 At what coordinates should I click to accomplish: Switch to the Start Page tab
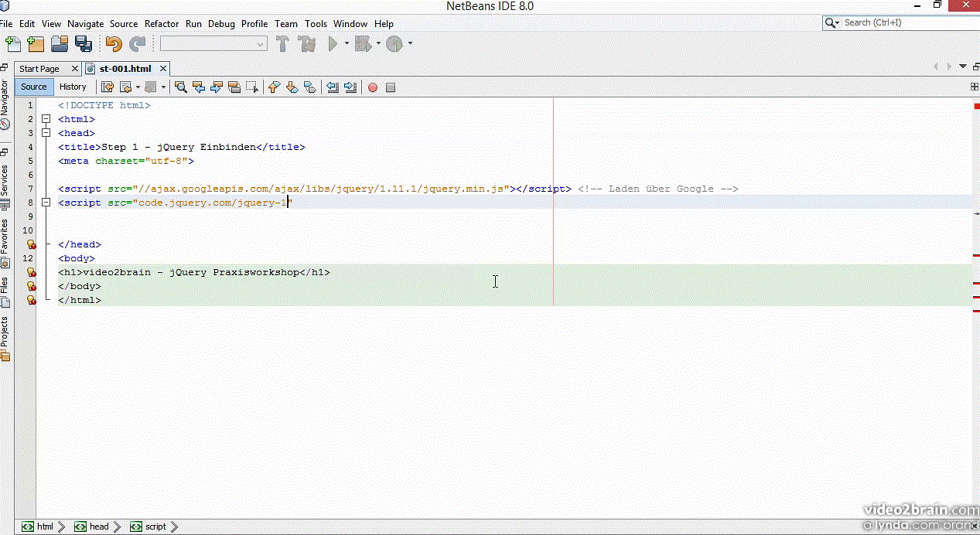coord(39,69)
